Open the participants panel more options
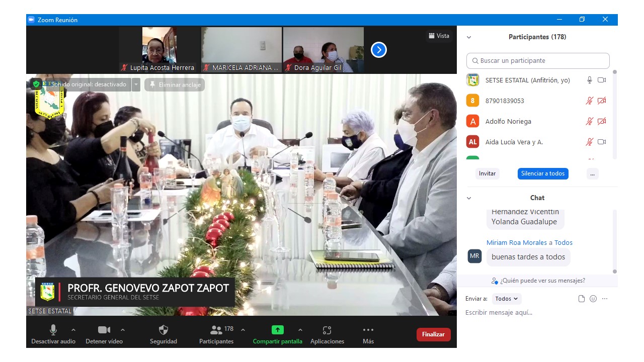Viewport: 644px width, 362px height. [x=592, y=173]
